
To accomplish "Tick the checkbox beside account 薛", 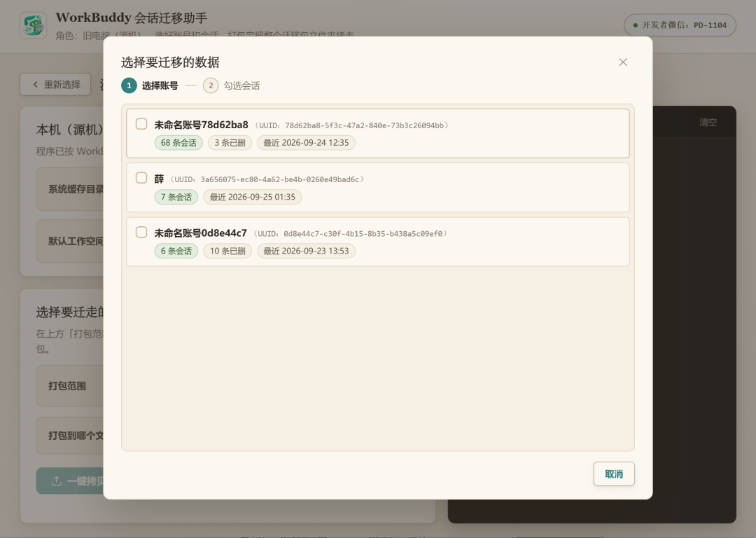I will [141, 178].
